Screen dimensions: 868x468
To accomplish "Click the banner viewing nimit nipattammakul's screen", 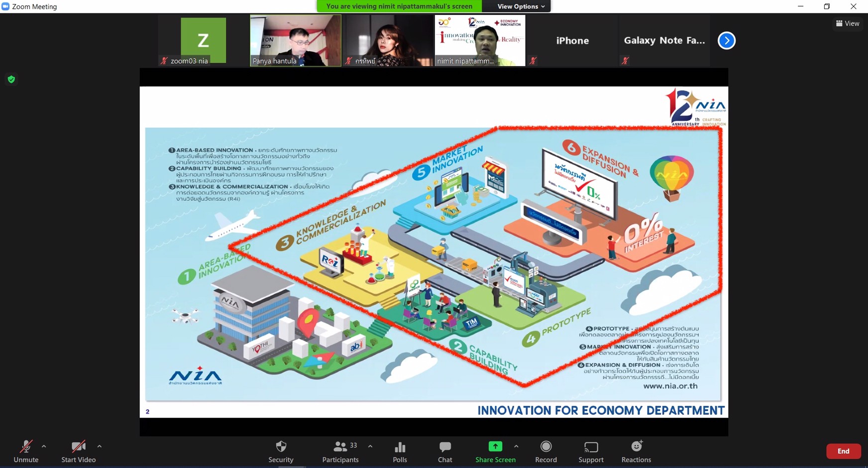I will [x=399, y=6].
